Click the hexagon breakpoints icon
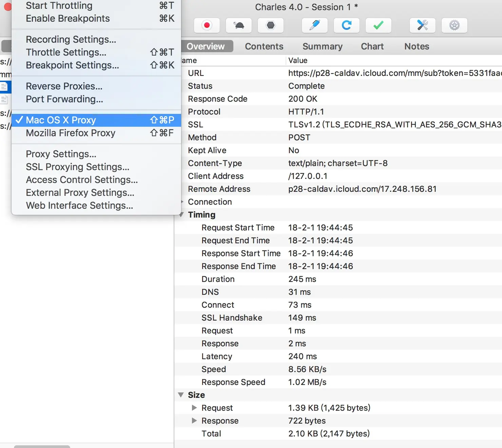Screen dimensions: 502x448 [x=271, y=25]
